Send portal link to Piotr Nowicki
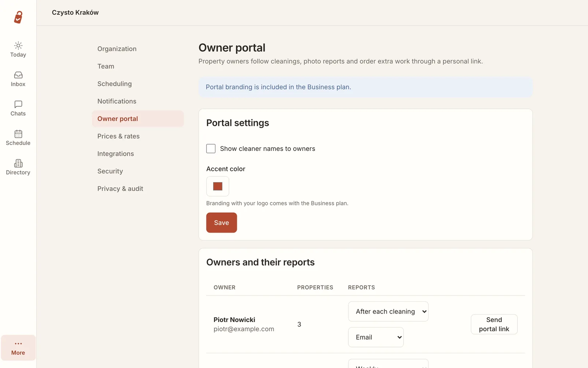The height and width of the screenshot is (368, 588). (494, 324)
